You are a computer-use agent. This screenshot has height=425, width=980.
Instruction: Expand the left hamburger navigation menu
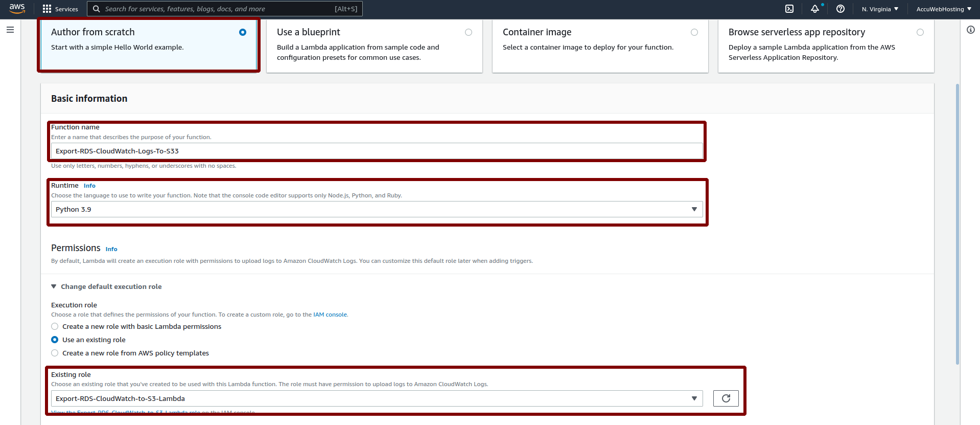pyautogui.click(x=10, y=30)
